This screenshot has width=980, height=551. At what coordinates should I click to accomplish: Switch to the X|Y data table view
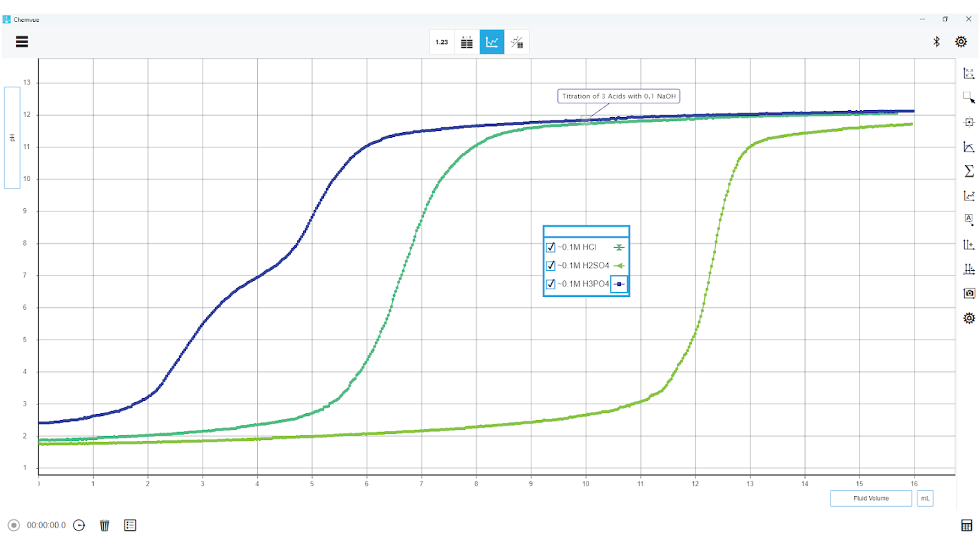tap(467, 42)
